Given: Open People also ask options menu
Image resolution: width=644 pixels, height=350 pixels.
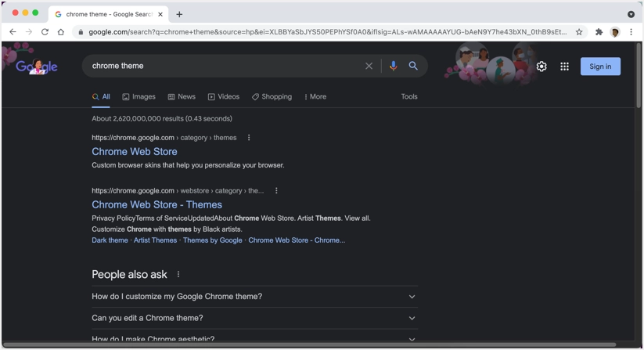Looking at the screenshot, I should 178,274.
